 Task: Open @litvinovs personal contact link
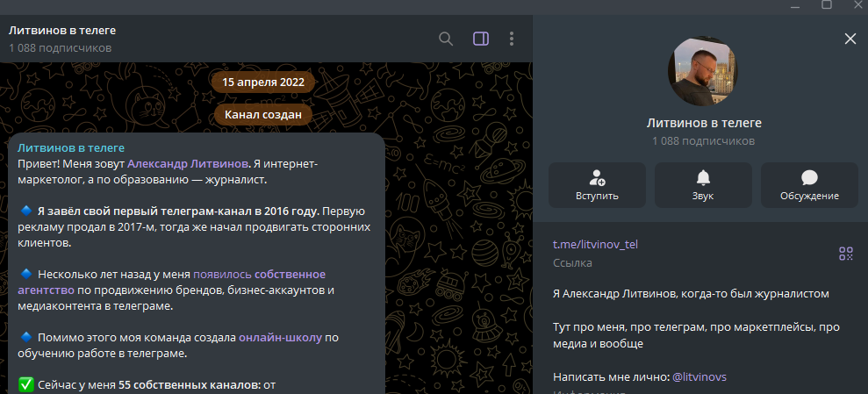click(699, 376)
